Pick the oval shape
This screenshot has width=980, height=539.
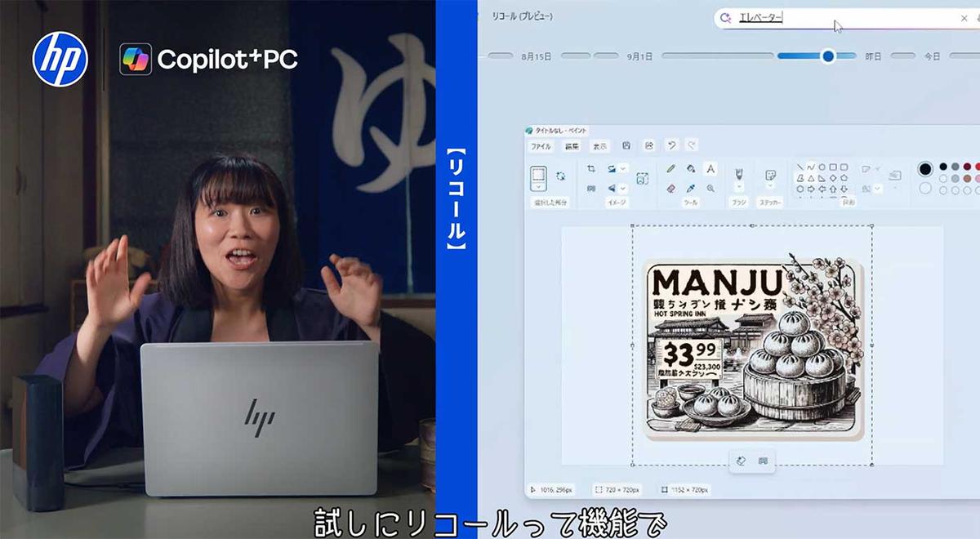click(822, 167)
